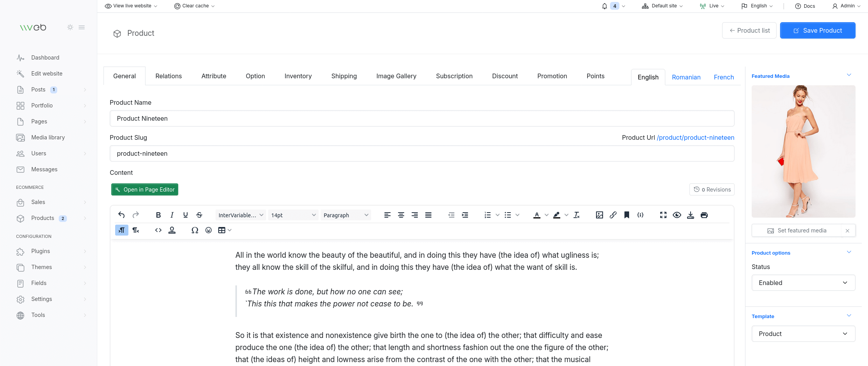Click the Save Product button
Screen dimensions: 868x366
(x=817, y=30)
